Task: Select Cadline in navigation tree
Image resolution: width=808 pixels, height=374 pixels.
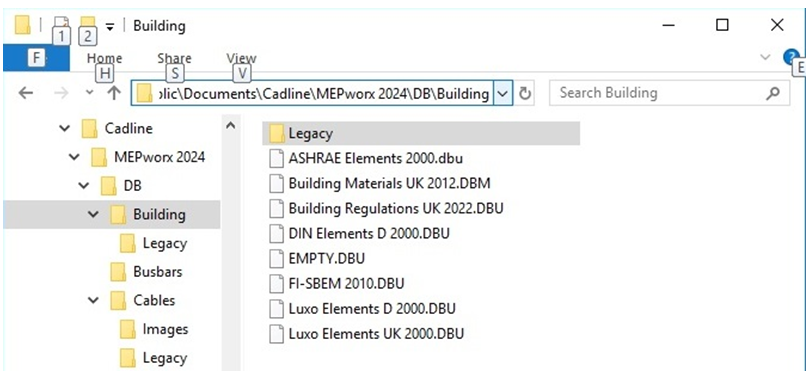Action: [x=128, y=128]
